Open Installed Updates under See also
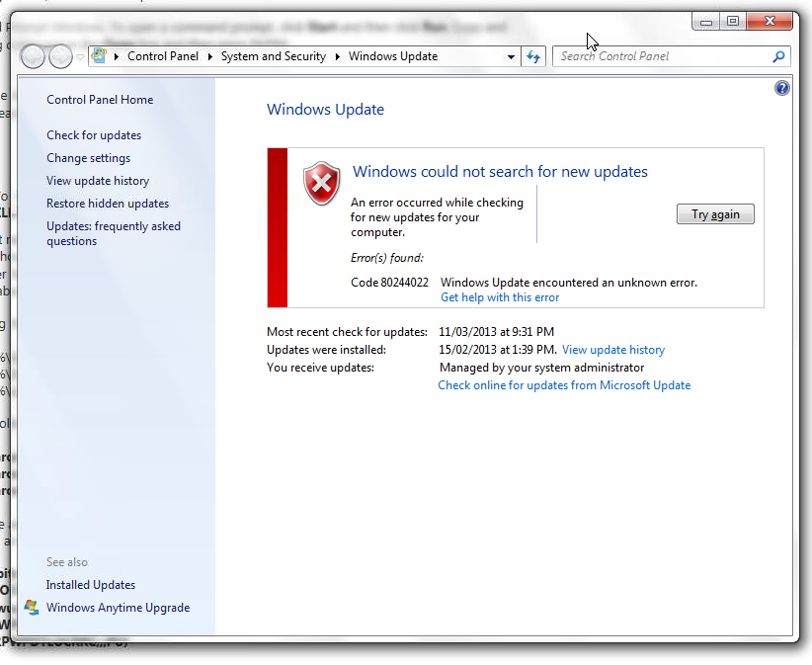The image size is (812, 665). [91, 585]
